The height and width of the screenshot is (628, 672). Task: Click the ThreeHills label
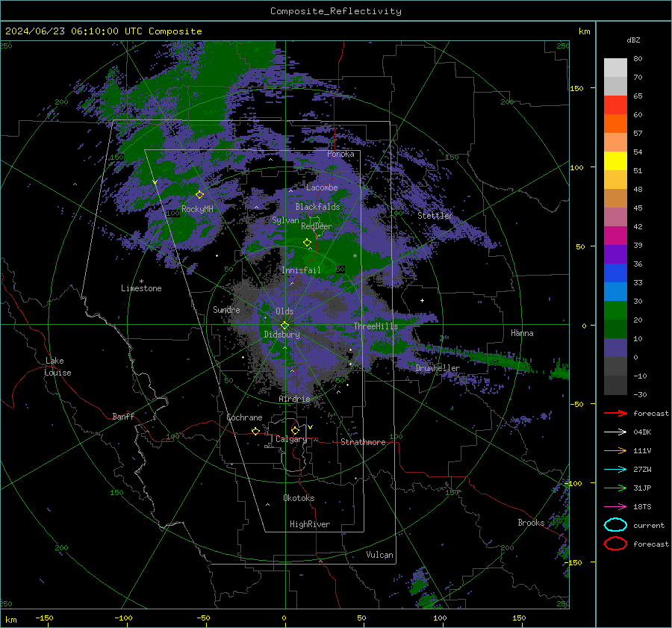[376, 326]
